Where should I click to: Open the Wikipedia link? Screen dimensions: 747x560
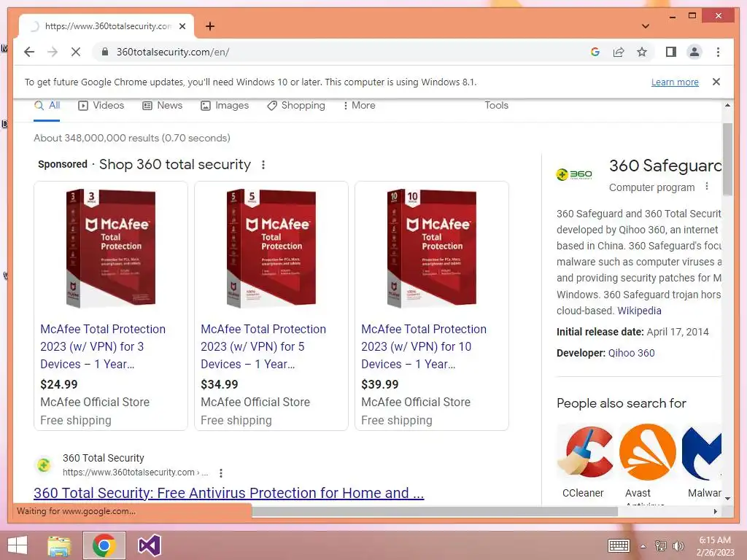[x=639, y=311]
